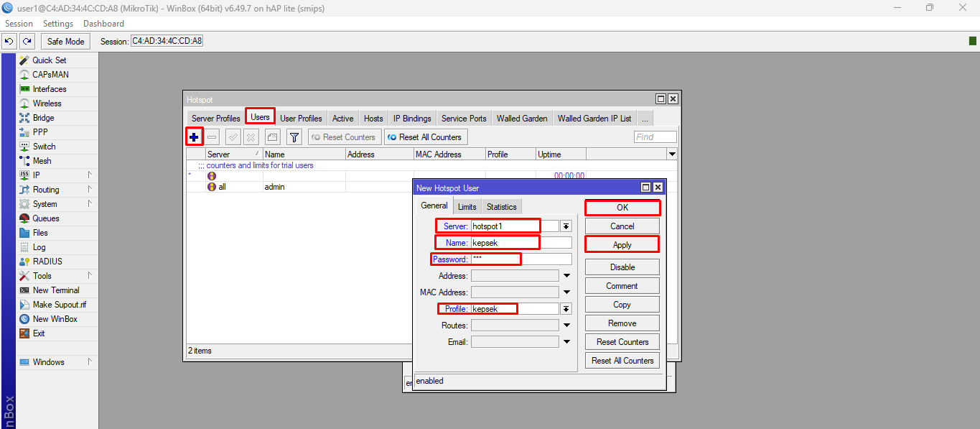Switch to Walled Garden tab
This screenshot has width=980, height=429.
click(522, 119)
